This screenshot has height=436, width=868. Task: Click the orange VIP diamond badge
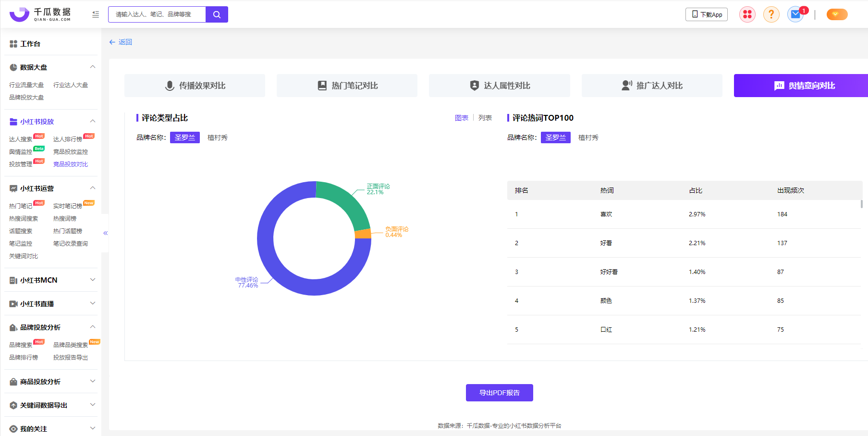pos(837,14)
